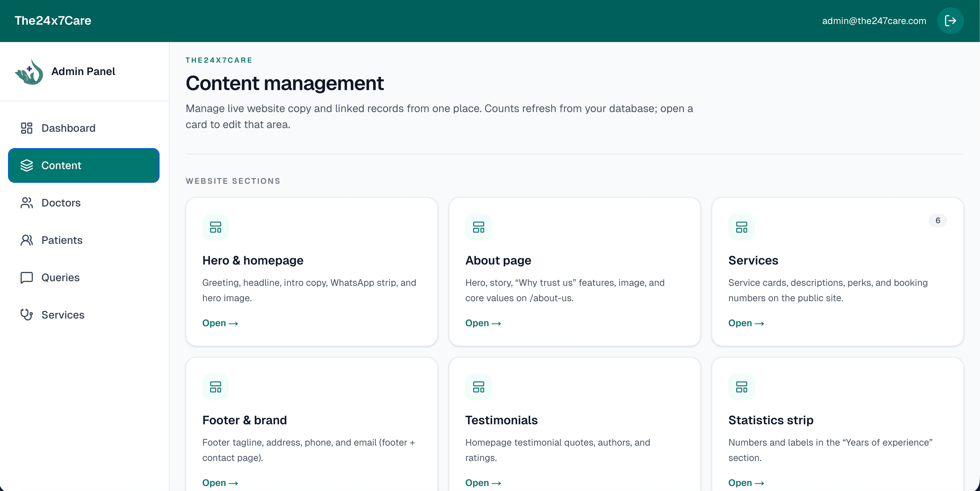This screenshot has width=980, height=491.
Task: Click the Dashboard grid icon
Action: 27,128
